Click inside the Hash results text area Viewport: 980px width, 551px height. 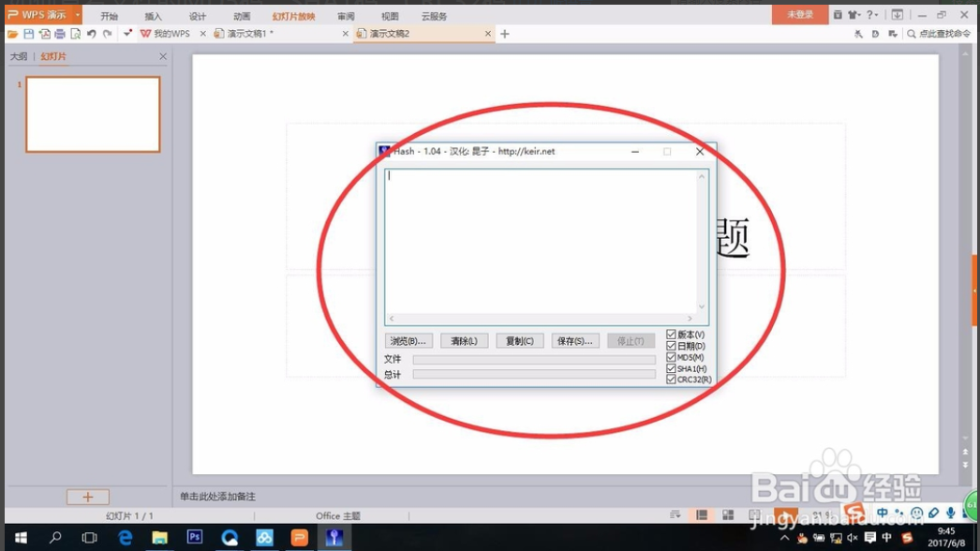click(541, 242)
